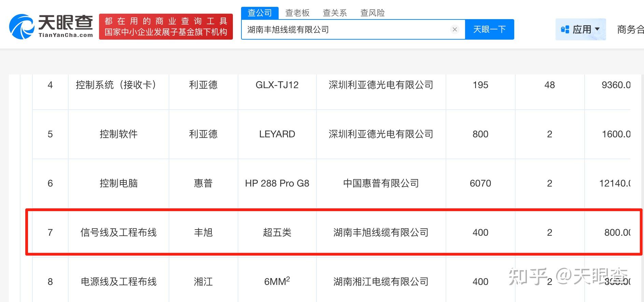This screenshot has width=644, height=302.
Task: Click the LEYARD model cell
Action: [277, 134]
